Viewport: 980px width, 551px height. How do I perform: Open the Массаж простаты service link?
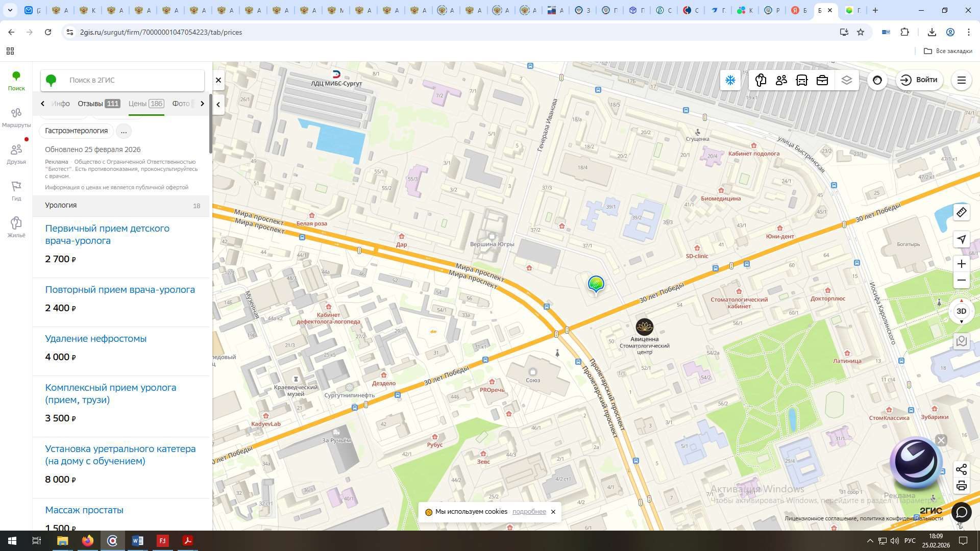(84, 510)
